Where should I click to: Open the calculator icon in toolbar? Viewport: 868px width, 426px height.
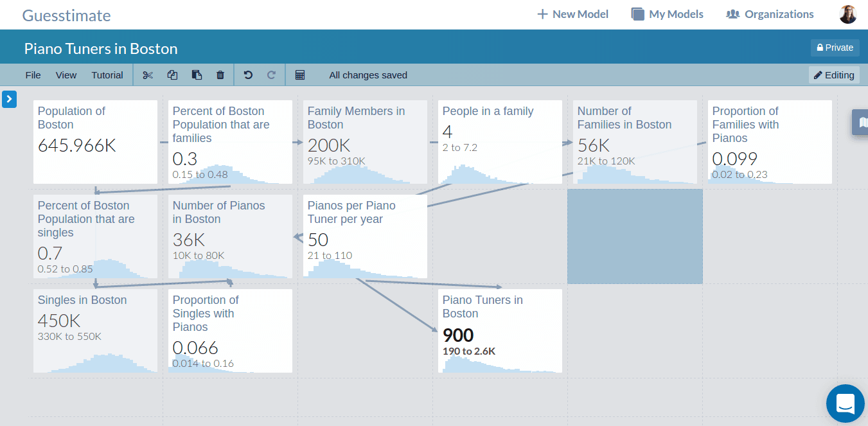[x=300, y=75]
